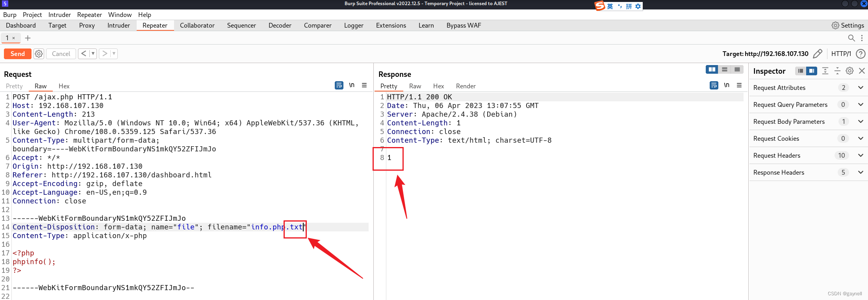Click Sogou input method logo icon
Image resolution: width=868 pixels, height=300 pixels.
pos(600,6)
